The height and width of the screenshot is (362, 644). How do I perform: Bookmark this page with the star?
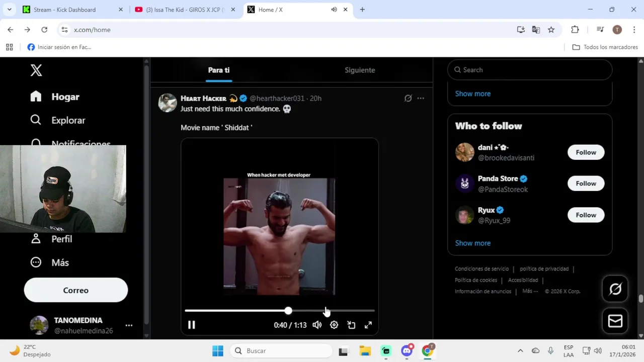pos(551,30)
